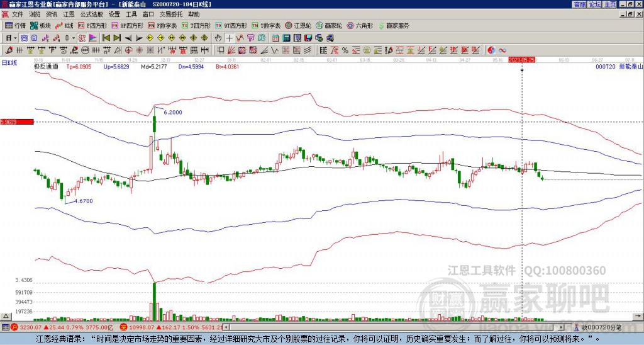Open the 文件 menu
Screen dimensions: 644x345
click(x=18, y=14)
